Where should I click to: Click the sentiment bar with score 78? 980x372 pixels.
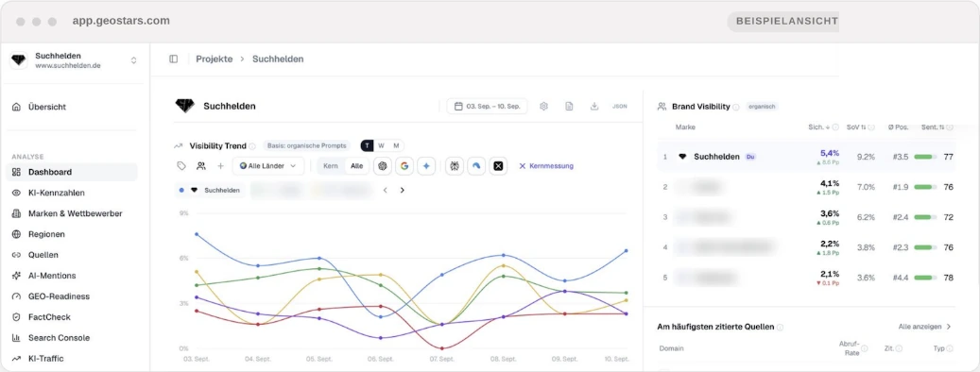point(925,278)
